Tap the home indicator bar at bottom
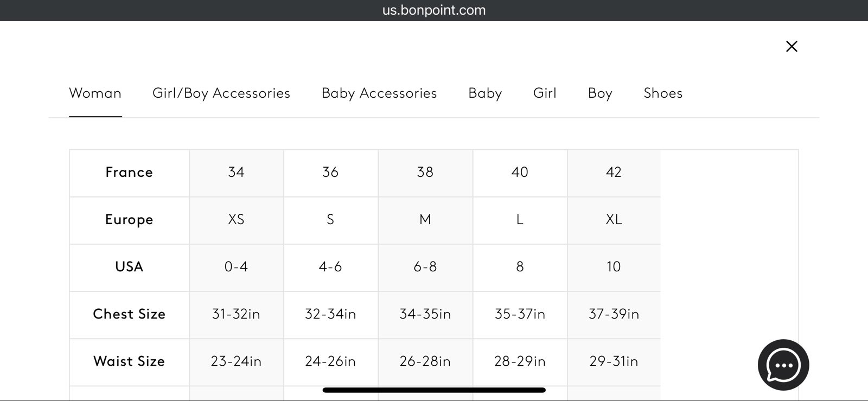Viewport: 868px width, 401px height. click(434, 390)
